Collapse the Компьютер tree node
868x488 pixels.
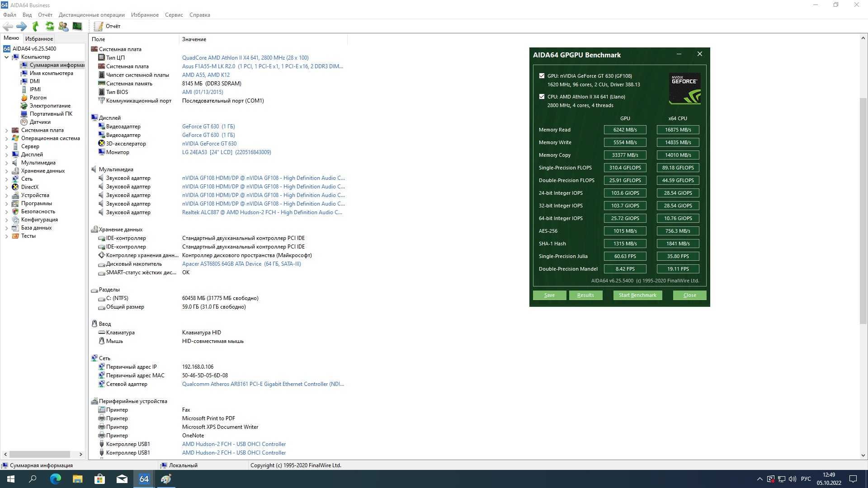[6, 57]
